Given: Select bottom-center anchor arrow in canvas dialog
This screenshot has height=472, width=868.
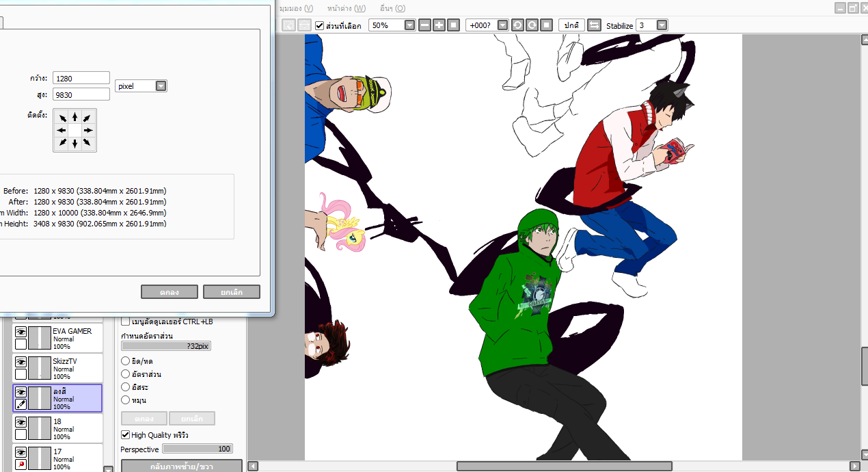Looking at the screenshot, I should point(75,142).
